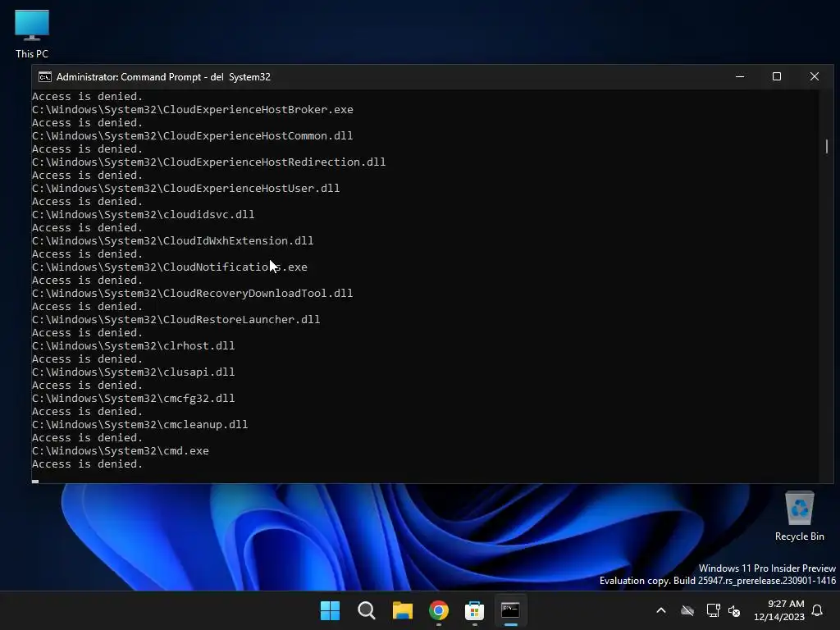Click the line cmd.exe
Screen dimensions: 840x630
pyautogui.click(x=121, y=450)
